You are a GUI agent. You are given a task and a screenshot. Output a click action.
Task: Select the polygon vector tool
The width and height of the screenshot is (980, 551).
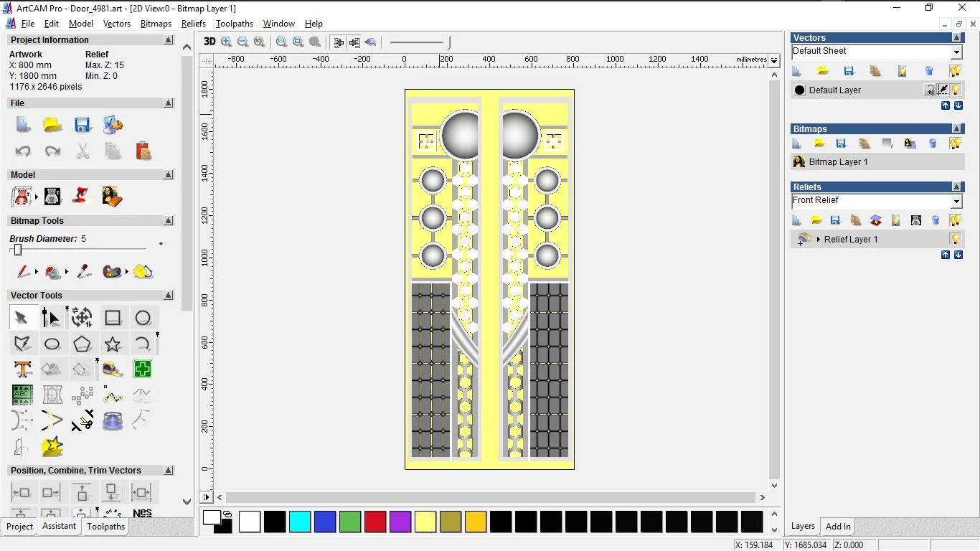(x=83, y=344)
